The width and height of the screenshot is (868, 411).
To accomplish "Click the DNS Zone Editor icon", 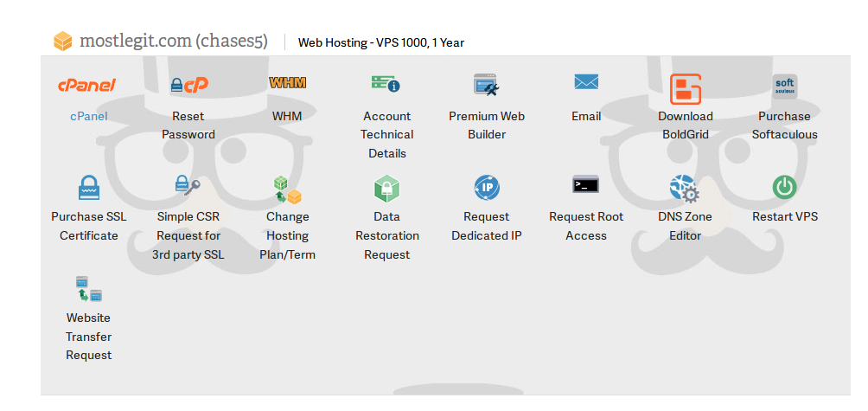I will point(685,188).
